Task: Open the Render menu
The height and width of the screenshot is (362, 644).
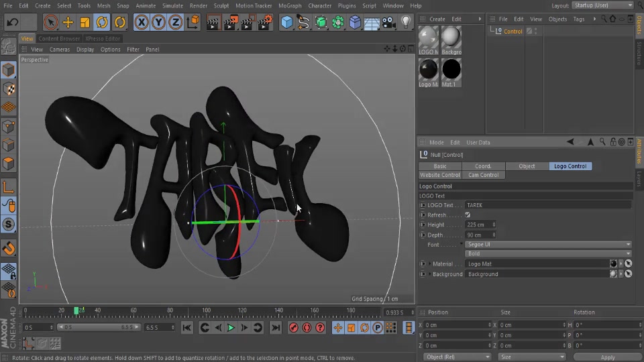Action: [x=199, y=6]
